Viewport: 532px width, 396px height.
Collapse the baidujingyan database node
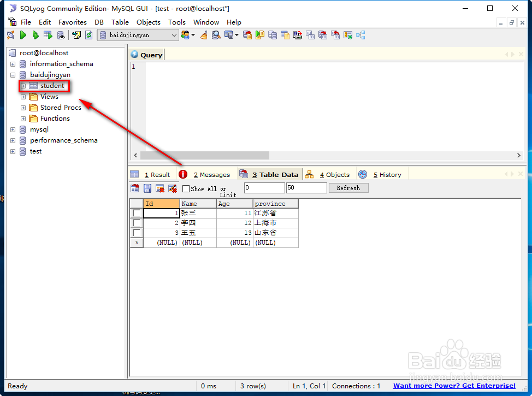point(13,75)
